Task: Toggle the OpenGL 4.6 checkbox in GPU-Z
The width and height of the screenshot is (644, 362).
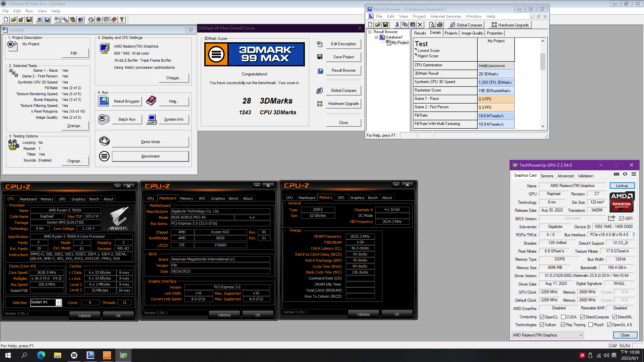Action: [x=609, y=325]
